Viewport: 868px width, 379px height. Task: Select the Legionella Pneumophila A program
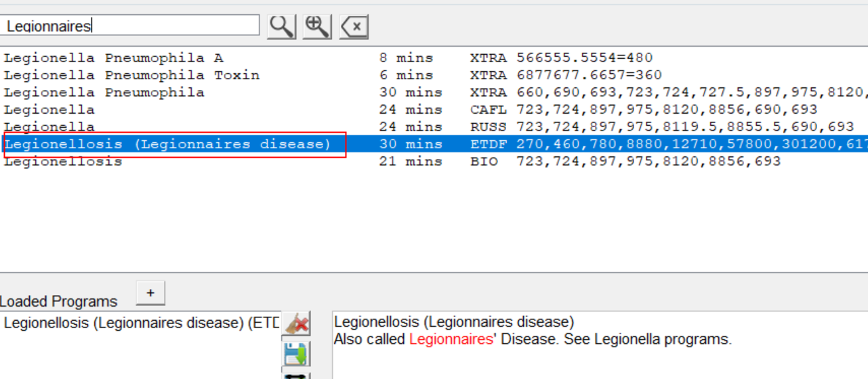pyautogui.click(x=113, y=58)
